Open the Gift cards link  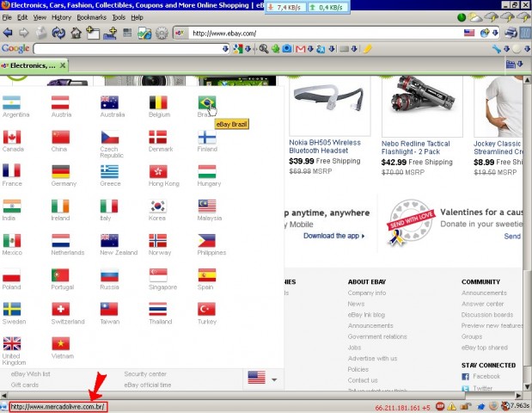24,385
